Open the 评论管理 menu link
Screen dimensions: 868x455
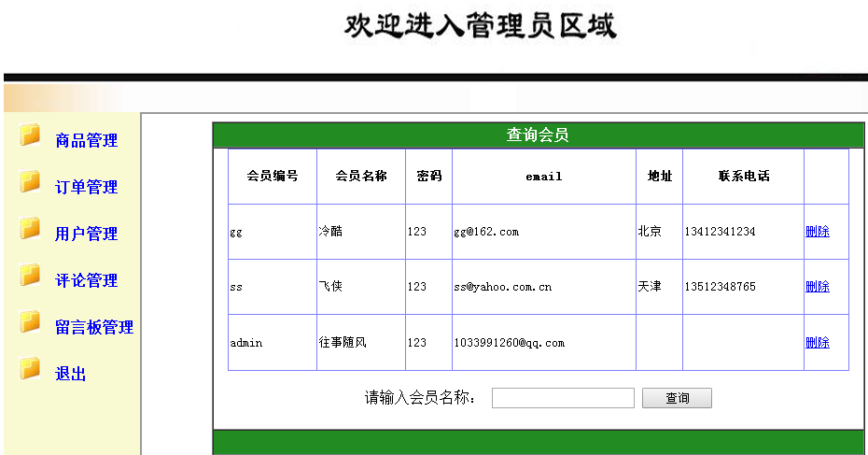[x=87, y=280]
